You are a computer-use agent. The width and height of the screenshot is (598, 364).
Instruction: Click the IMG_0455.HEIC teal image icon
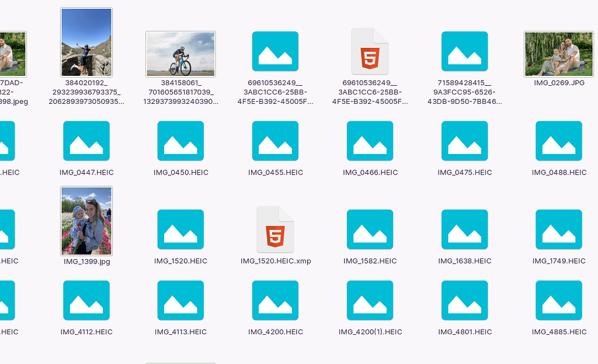[x=275, y=141]
